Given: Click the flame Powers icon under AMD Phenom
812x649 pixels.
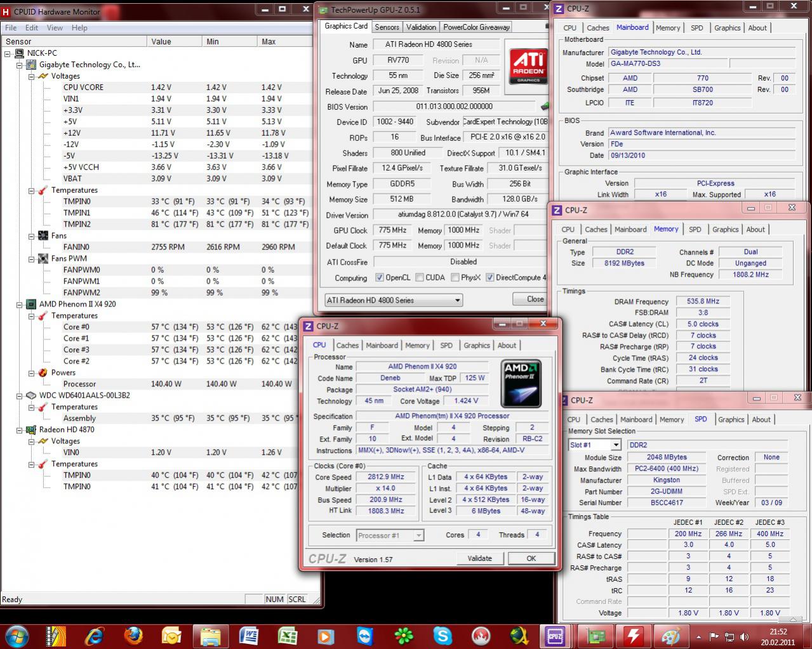Looking at the screenshot, I should 43,373.
